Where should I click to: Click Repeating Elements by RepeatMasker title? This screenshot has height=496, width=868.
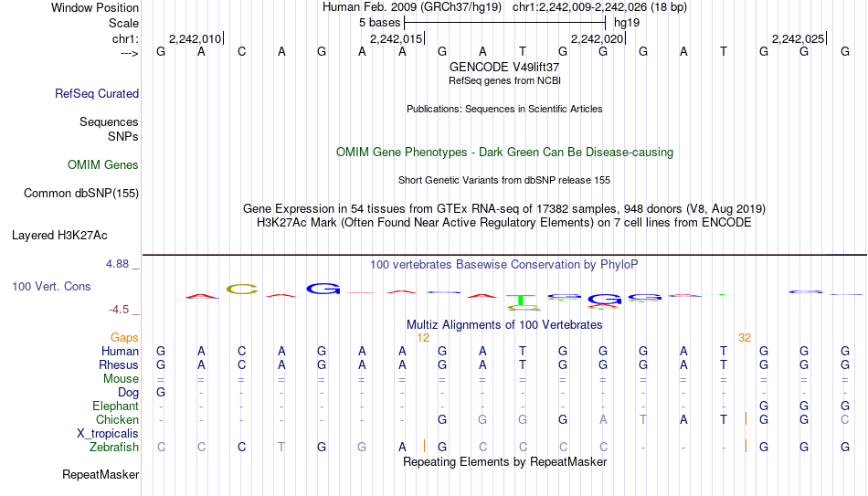click(x=505, y=461)
